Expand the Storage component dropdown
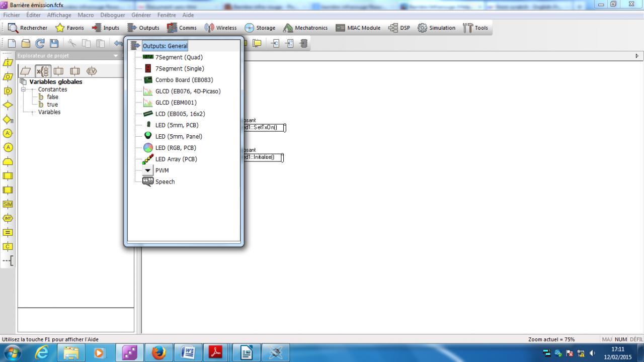This screenshot has width=644, height=362. coord(260,28)
